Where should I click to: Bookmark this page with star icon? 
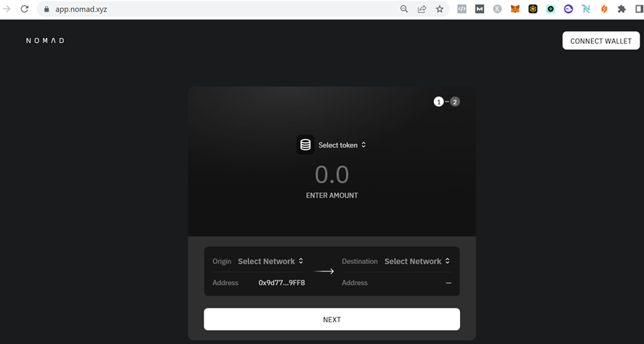(440, 9)
